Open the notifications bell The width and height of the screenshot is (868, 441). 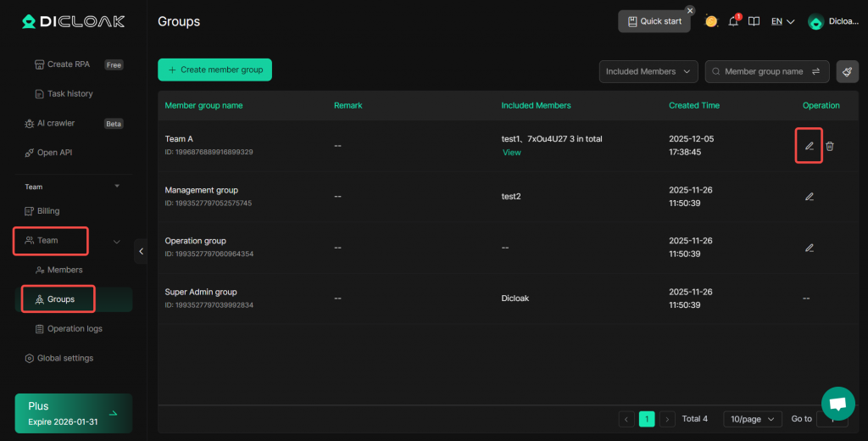(x=734, y=21)
